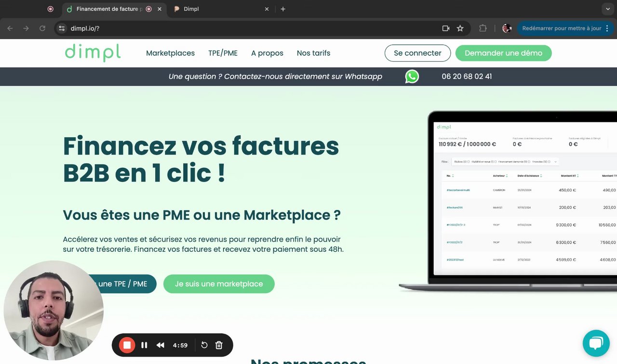Click the camera icon in the address bar
The height and width of the screenshot is (364, 617).
tap(446, 28)
